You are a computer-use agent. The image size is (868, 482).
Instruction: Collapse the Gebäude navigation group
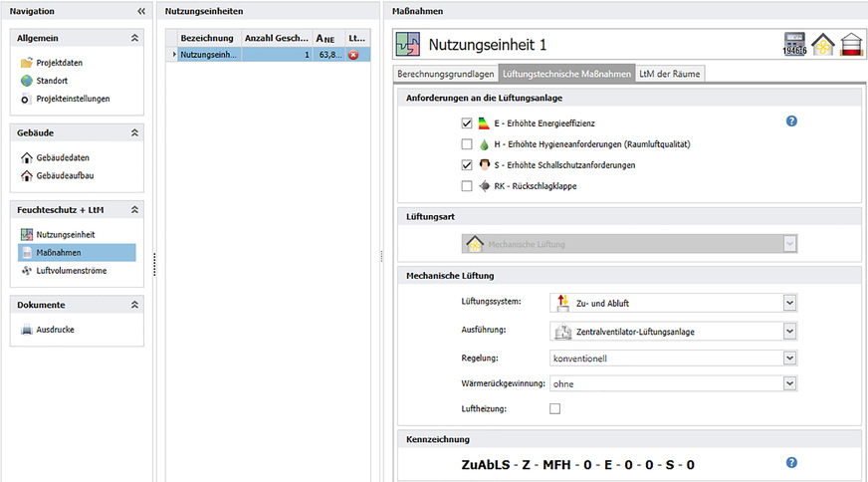pyautogui.click(x=134, y=132)
